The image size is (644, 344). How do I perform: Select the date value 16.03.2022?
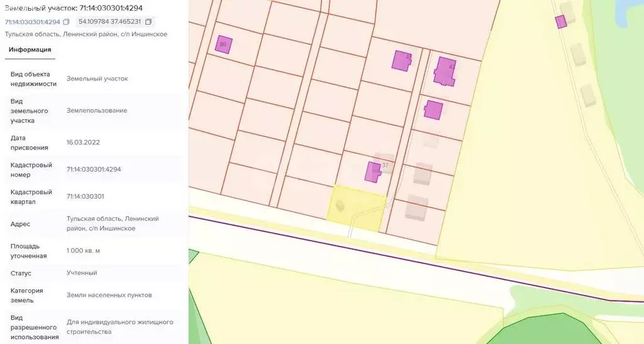point(83,143)
